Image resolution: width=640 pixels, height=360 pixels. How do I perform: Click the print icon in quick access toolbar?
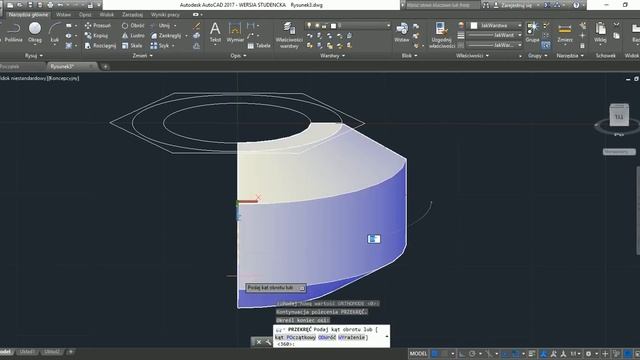pyautogui.click(x=50, y=5)
